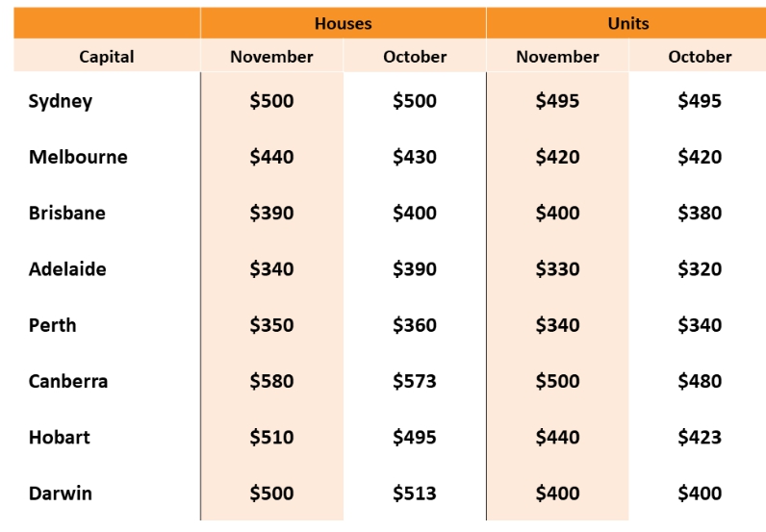The width and height of the screenshot is (766, 532).
Task: Select the Darwin row label
Action: [x=60, y=494]
